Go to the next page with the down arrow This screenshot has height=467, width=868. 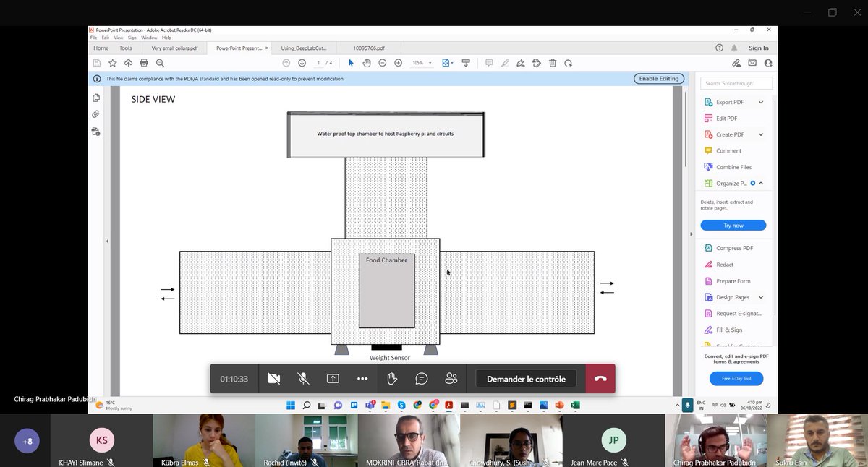click(302, 63)
